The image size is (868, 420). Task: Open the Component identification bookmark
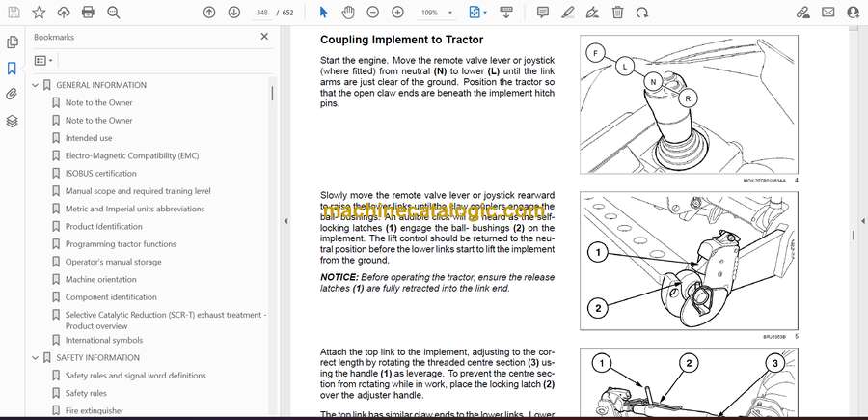111,297
